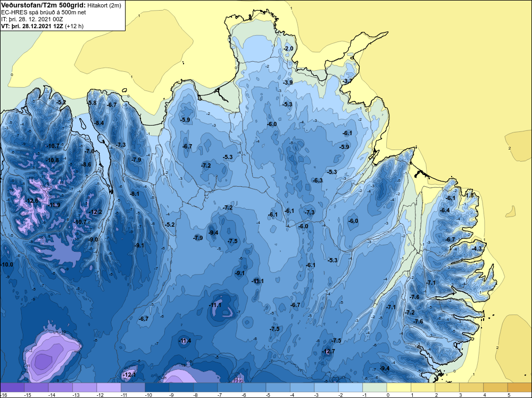Click the -2.0 temperature value on the map
This screenshot has height=398, width=532.
288,48
